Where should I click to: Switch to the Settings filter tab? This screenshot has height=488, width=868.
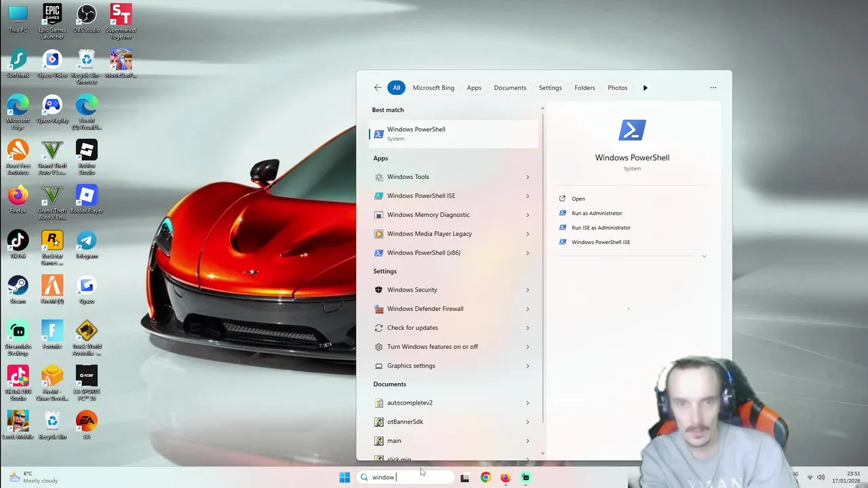[550, 87]
